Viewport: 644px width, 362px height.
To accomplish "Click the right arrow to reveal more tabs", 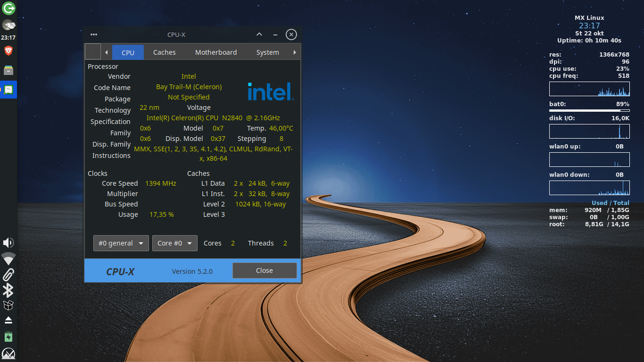I will click(x=295, y=52).
